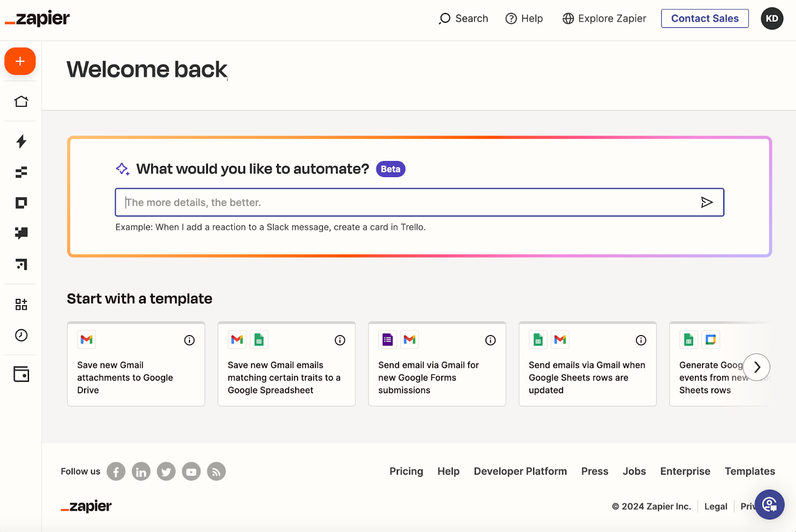Open Developer Platform footer link
Image resolution: width=796 pixels, height=532 pixels.
pos(520,471)
